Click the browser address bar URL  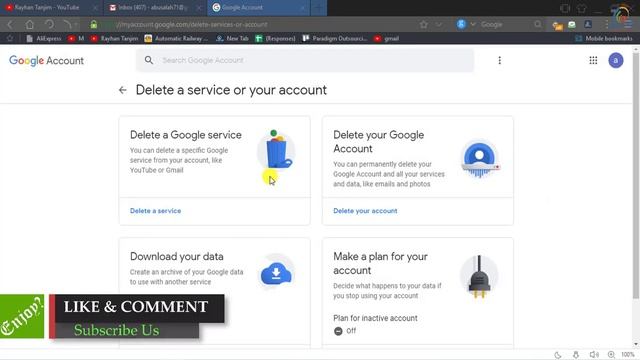tap(192, 24)
